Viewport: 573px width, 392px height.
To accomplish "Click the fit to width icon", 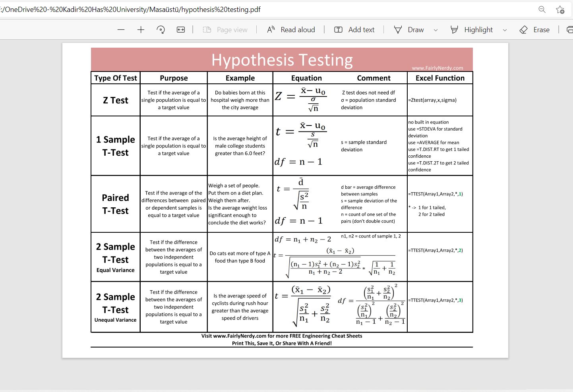I will [181, 30].
